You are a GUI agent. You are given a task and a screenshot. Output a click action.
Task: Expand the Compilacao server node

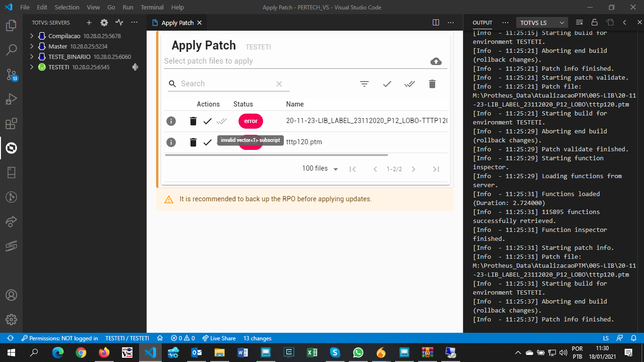pos(32,36)
